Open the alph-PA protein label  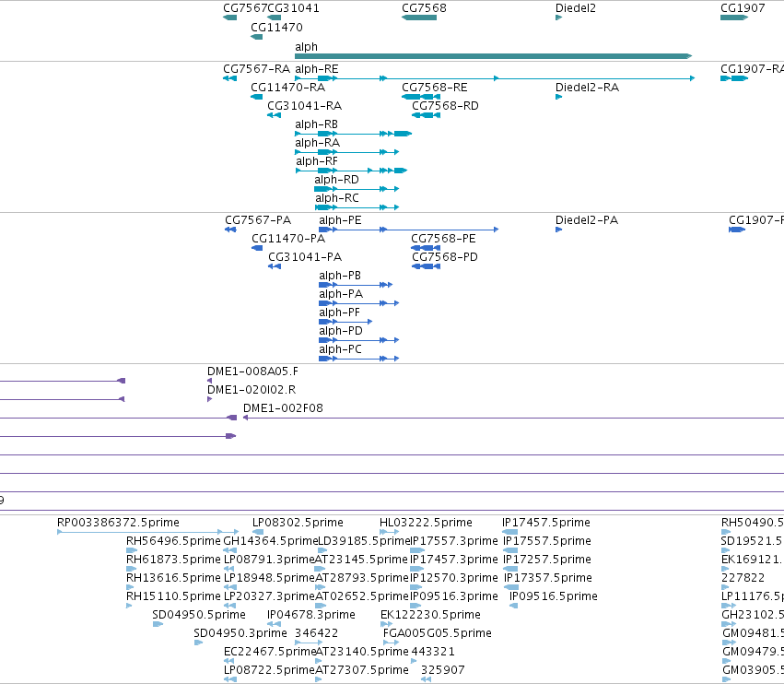tap(341, 294)
